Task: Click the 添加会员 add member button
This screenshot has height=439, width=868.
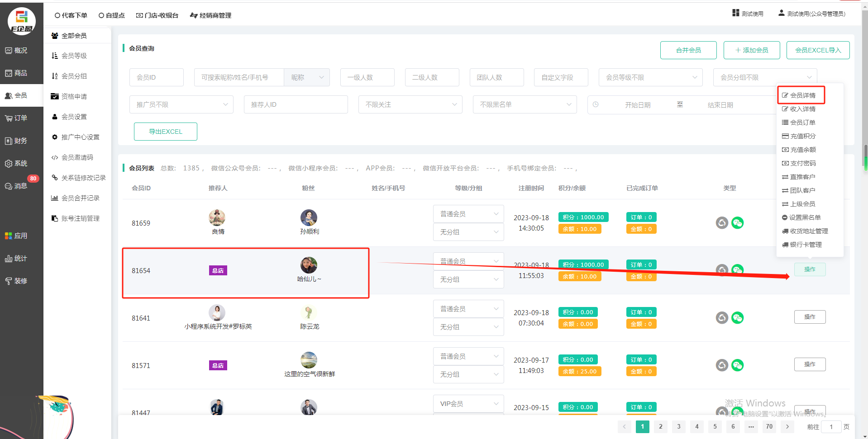Action: pyautogui.click(x=751, y=50)
